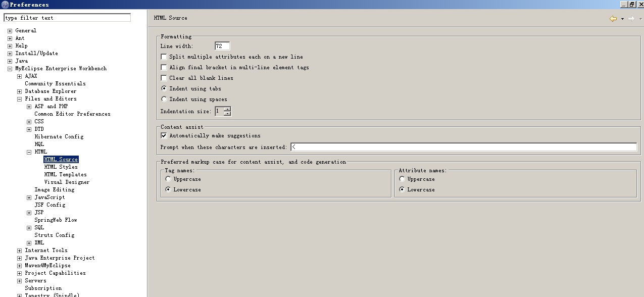The image size is (644, 297).
Task: Select Visual Designer in tree
Action: 67,182
